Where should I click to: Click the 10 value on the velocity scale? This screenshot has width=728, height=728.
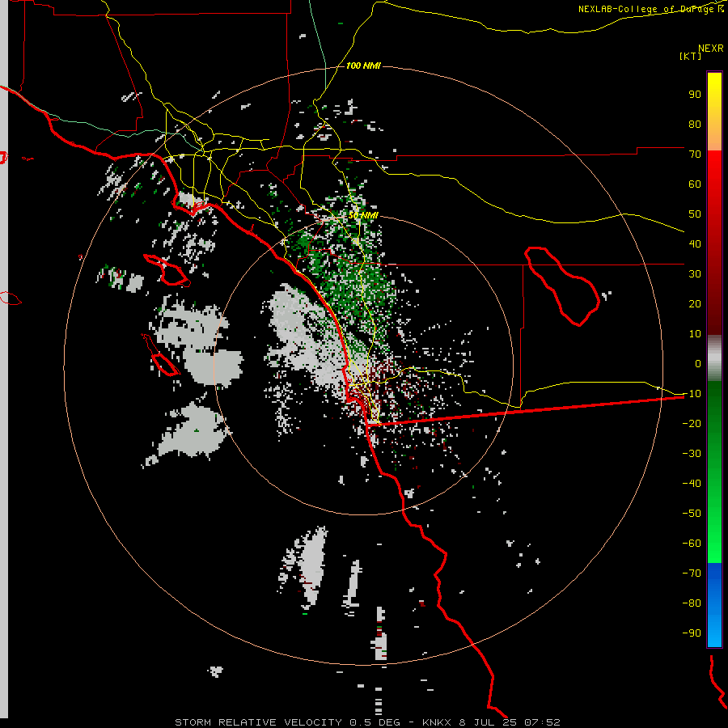(x=695, y=334)
